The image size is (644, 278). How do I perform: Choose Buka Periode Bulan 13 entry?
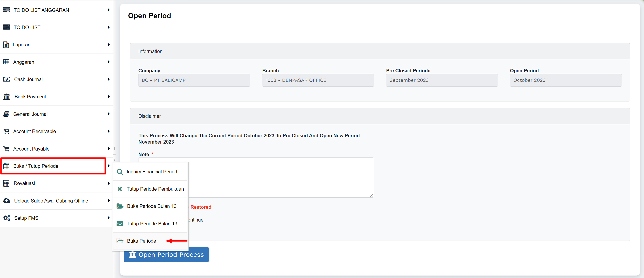(151, 206)
